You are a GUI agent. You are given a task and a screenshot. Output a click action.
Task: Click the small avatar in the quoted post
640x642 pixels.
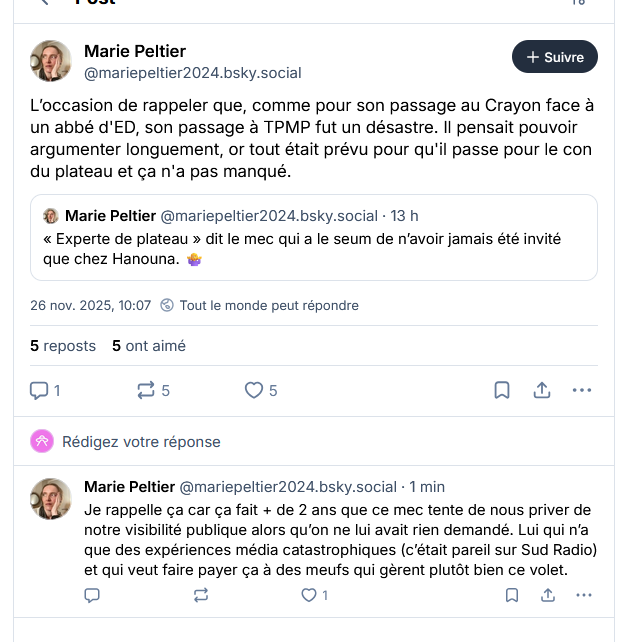tap(51, 216)
